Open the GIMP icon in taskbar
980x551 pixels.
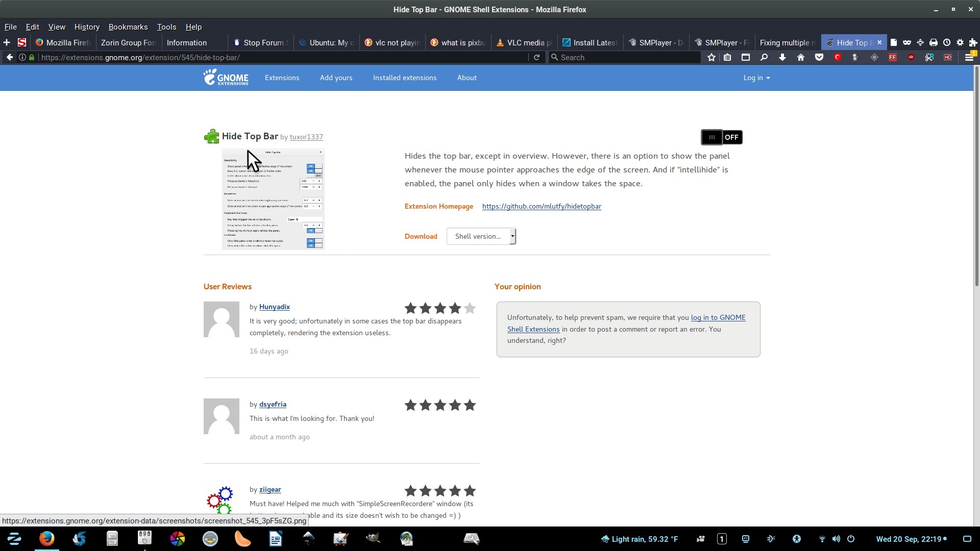click(373, 539)
